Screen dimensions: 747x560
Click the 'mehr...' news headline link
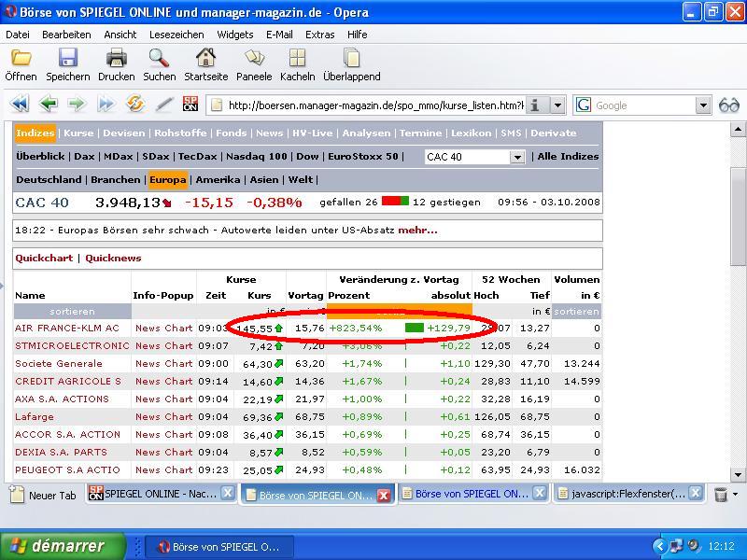click(417, 230)
